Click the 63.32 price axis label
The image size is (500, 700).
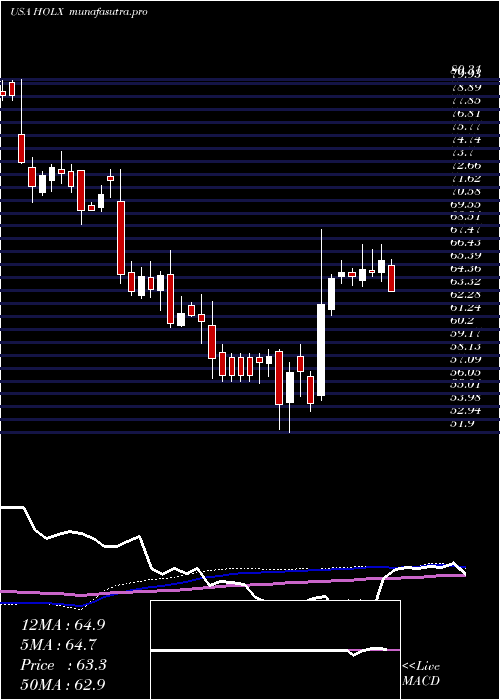(x=465, y=282)
